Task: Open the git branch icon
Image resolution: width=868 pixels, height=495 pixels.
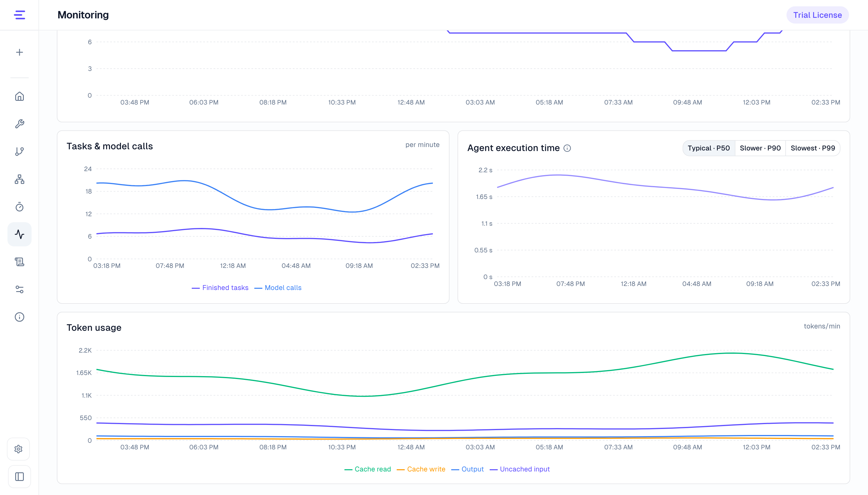Action: click(x=19, y=151)
